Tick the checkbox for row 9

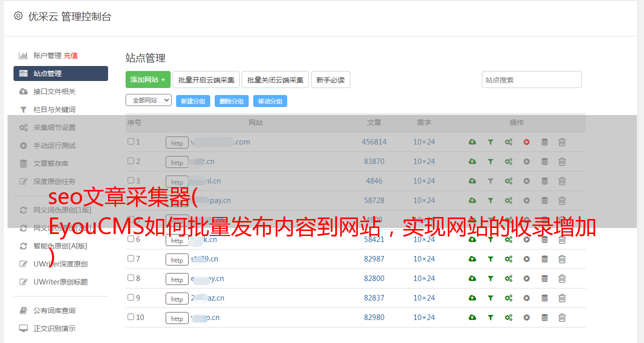pos(131,297)
